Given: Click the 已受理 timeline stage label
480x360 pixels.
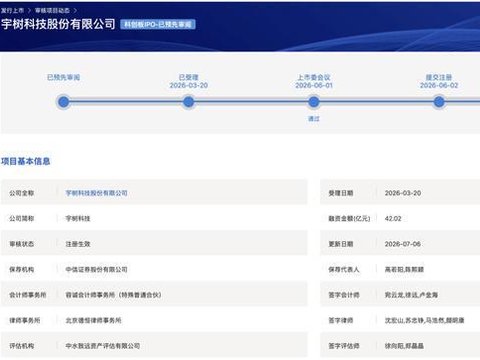Looking at the screenshot, I should 189,77.
